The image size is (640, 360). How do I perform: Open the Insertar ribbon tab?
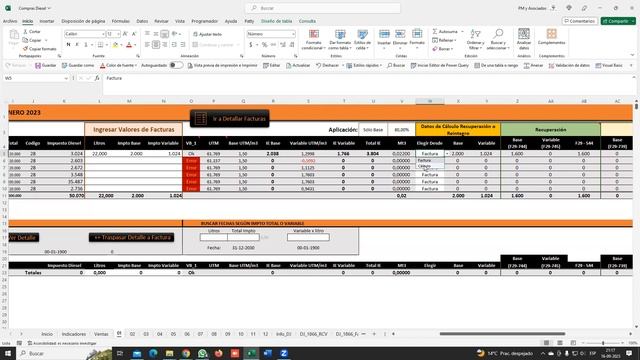click(47, 21)
